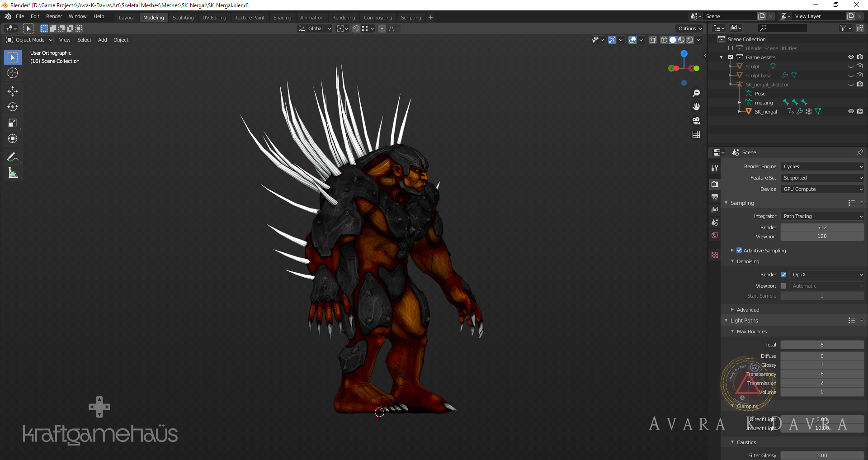Click the Scene name field
The width and height of the screenshot is (868, 460).
[731, 16]
